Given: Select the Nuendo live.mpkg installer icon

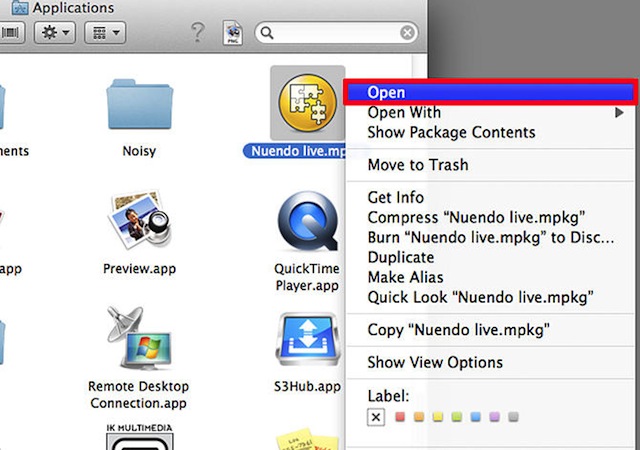Looking at the screenshot, I should [x=307, y=102].
